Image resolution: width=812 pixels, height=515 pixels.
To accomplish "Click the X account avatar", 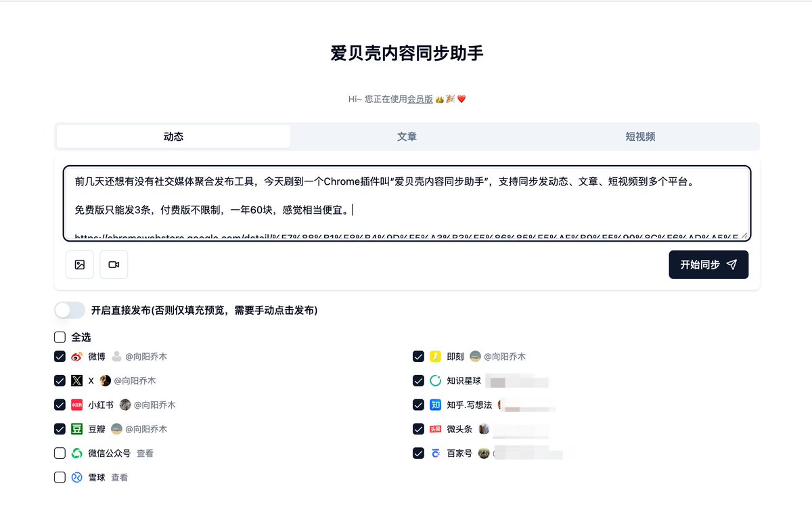I will (105, 381).
